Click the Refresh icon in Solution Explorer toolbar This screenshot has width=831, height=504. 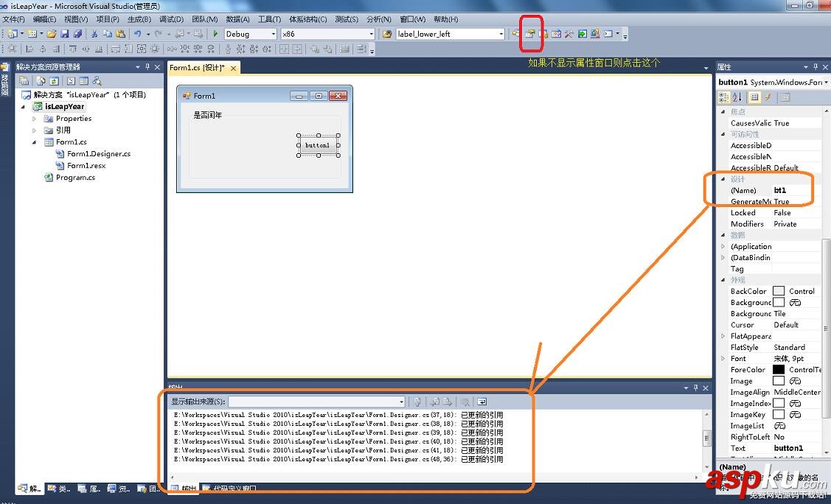tap(54, 81)
